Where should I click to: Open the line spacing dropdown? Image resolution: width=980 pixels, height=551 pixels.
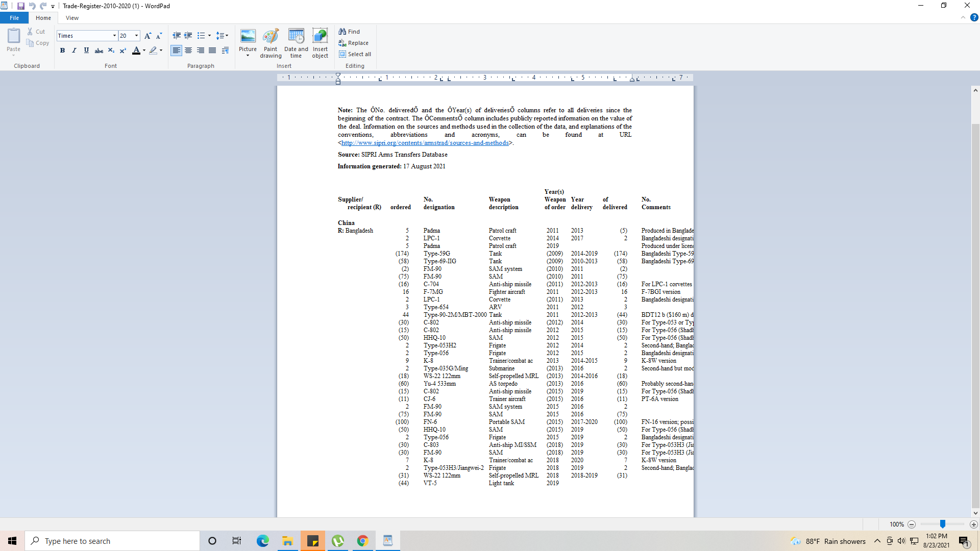[x=222, y=36]
